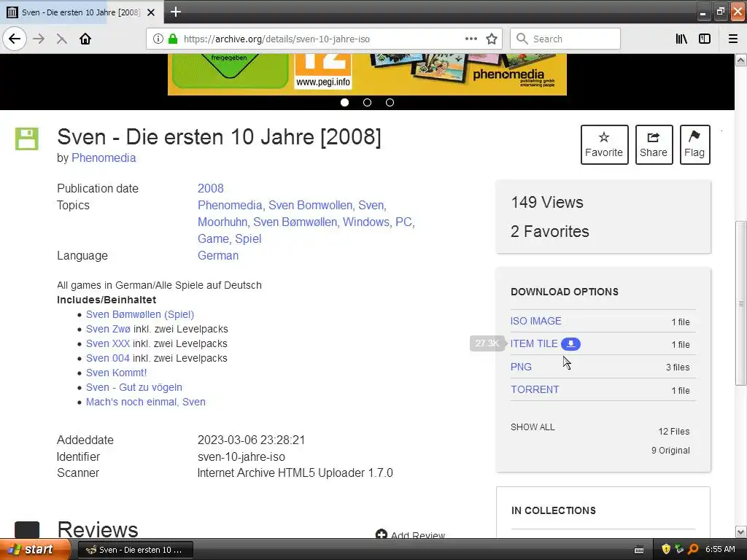Click the identifier sven-10-jahre-iso text
Image resolution: width=747 pixels, height=560 pixels.
[241, 456]
